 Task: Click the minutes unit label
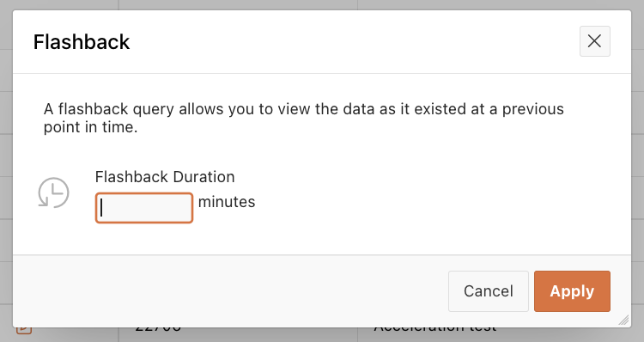tap(227, 202)
